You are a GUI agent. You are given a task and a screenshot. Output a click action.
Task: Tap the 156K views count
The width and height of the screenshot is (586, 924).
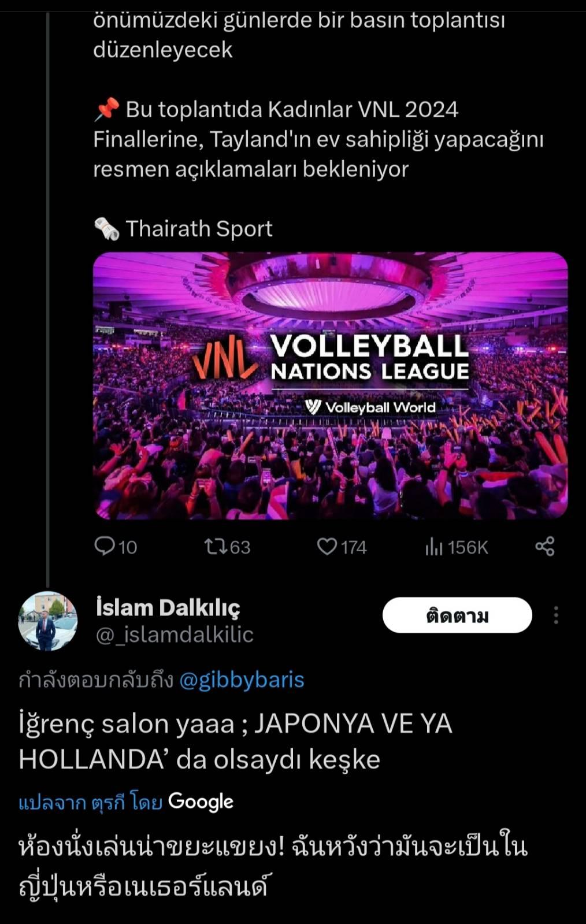tap(468, 547)
